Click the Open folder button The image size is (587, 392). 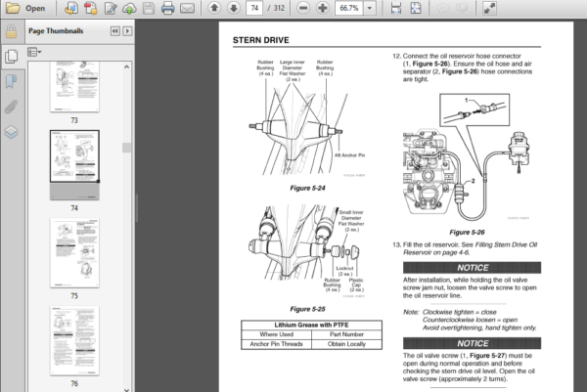click(x=25, y=8)
